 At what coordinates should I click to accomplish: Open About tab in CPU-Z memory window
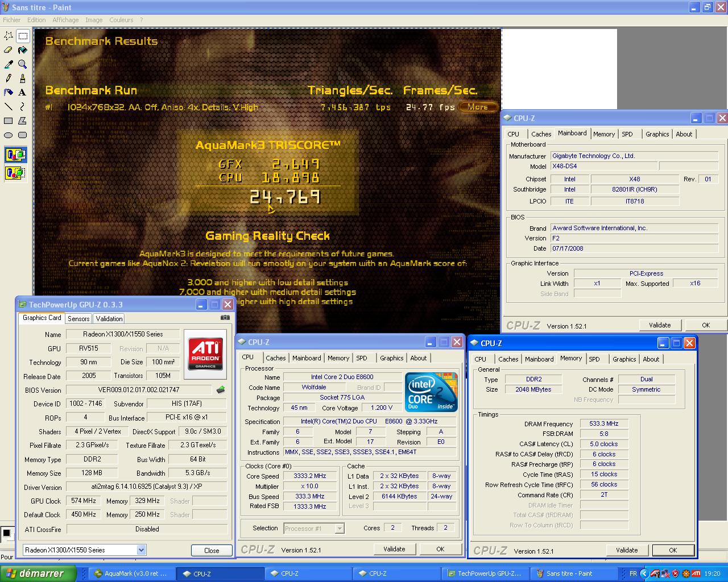[651, 359]
